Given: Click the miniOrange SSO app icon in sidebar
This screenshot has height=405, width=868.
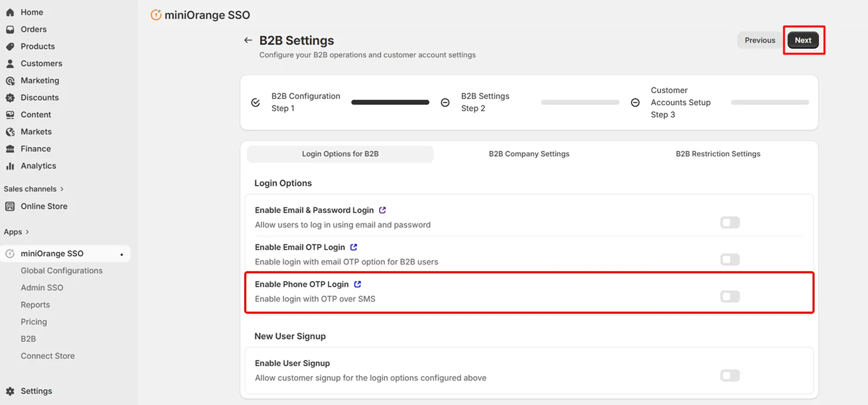Looking at the screenshot, I should [x=10, y=254].
